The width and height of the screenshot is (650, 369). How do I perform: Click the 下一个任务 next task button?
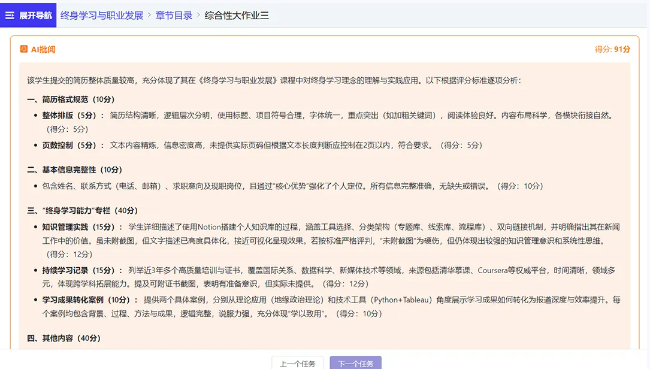tap(356, 363)
